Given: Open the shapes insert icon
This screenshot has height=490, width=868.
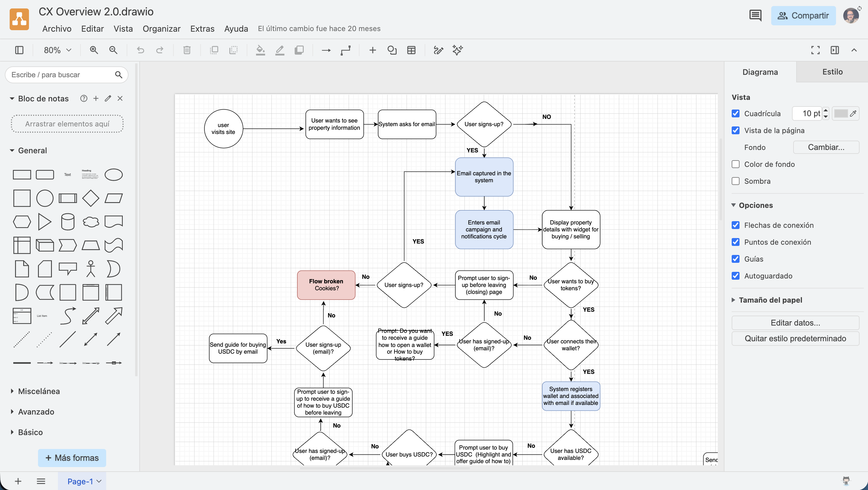Looking at the screenshot, I should point(392,50).
